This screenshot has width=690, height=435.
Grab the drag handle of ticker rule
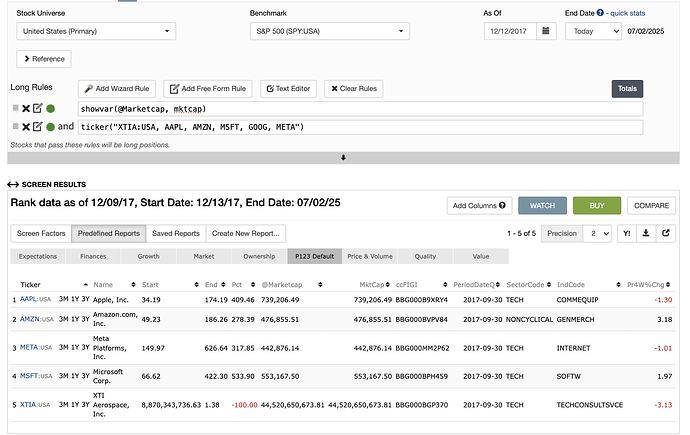point(15,126)
